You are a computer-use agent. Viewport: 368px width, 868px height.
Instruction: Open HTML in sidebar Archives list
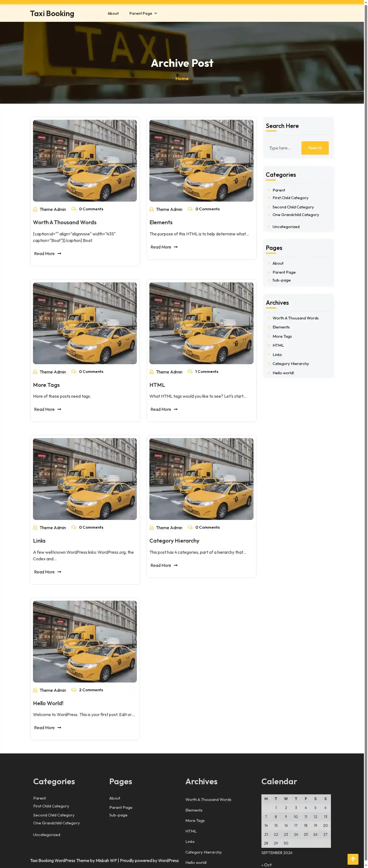pos(278,345)
